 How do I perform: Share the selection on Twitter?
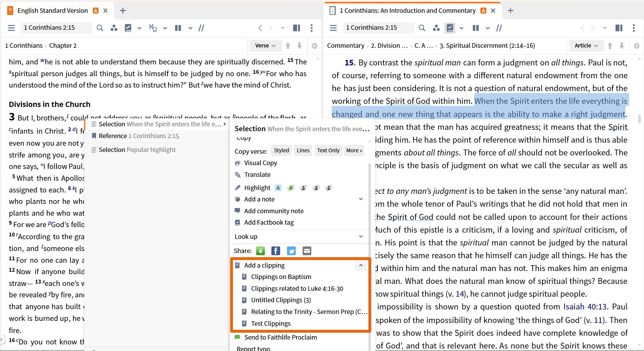(291, 251)
